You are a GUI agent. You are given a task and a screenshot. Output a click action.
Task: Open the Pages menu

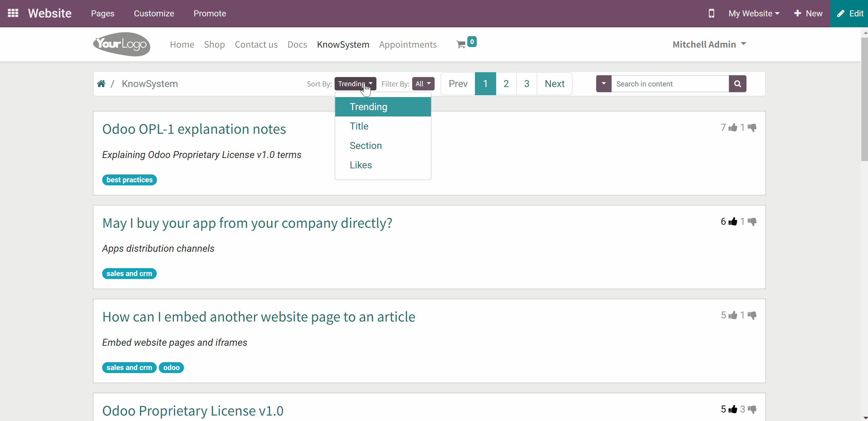click(102, 13)
